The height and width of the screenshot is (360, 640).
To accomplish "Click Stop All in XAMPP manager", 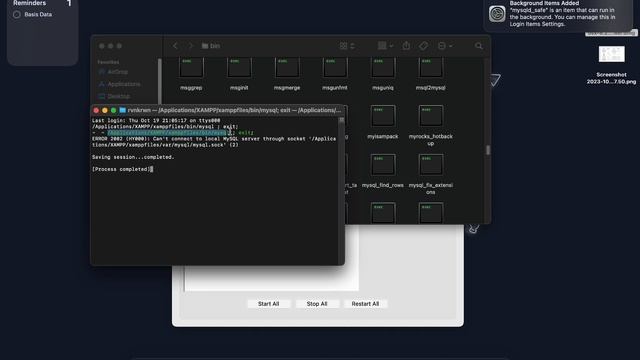I will [x=317, y=304].
